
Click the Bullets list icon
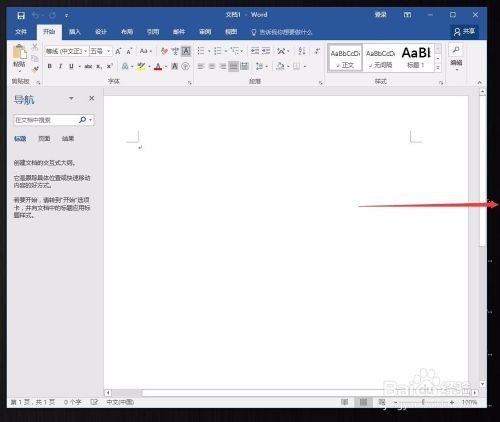pyautogui.click(x=201, y=51)
